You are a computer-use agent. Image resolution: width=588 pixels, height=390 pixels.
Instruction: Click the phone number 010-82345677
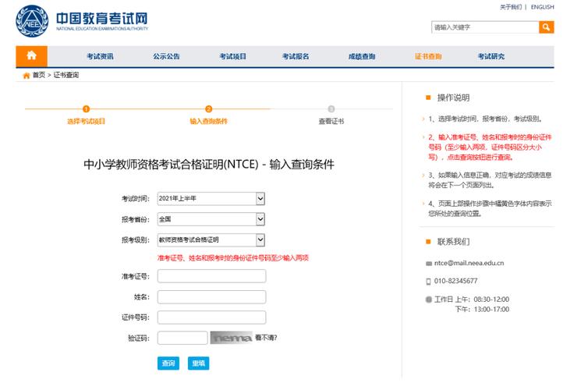pyautogui.click(x=455, y=281)
